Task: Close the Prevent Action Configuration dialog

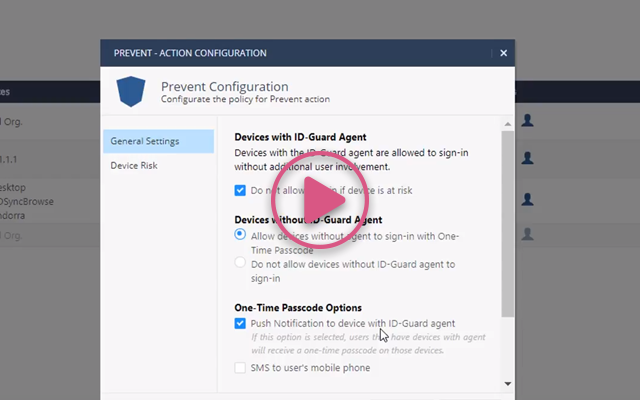Action: 504,53
